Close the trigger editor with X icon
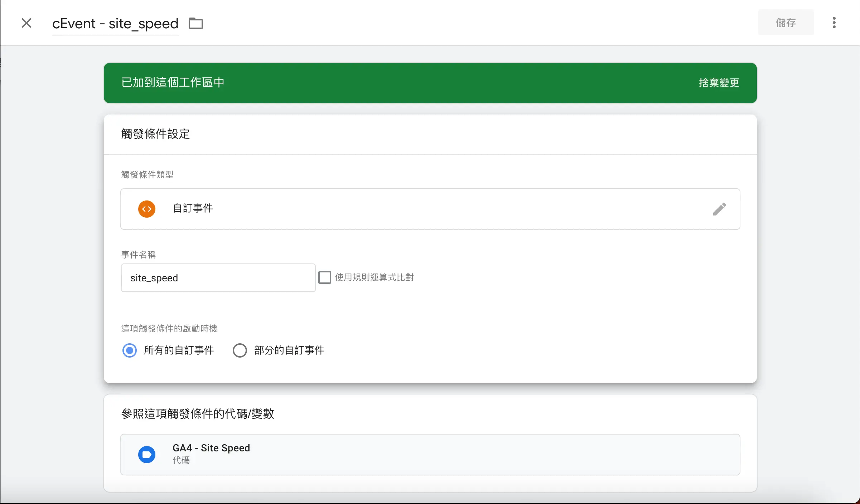 (26, 23)
